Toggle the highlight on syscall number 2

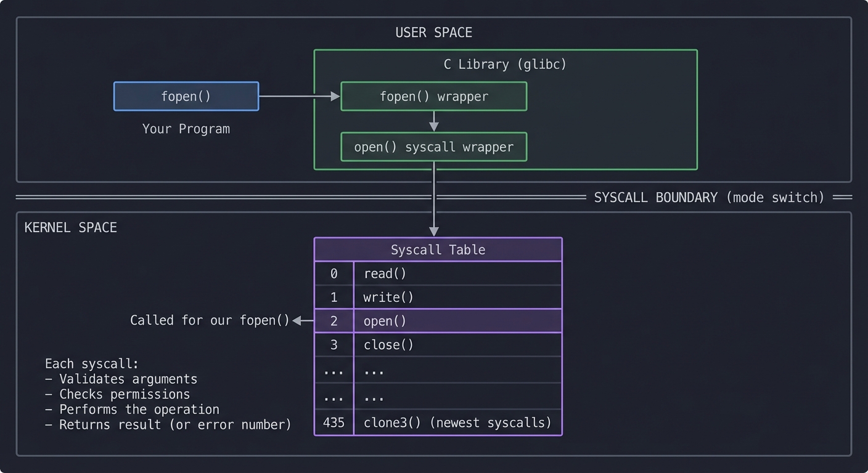pos(334,320)
